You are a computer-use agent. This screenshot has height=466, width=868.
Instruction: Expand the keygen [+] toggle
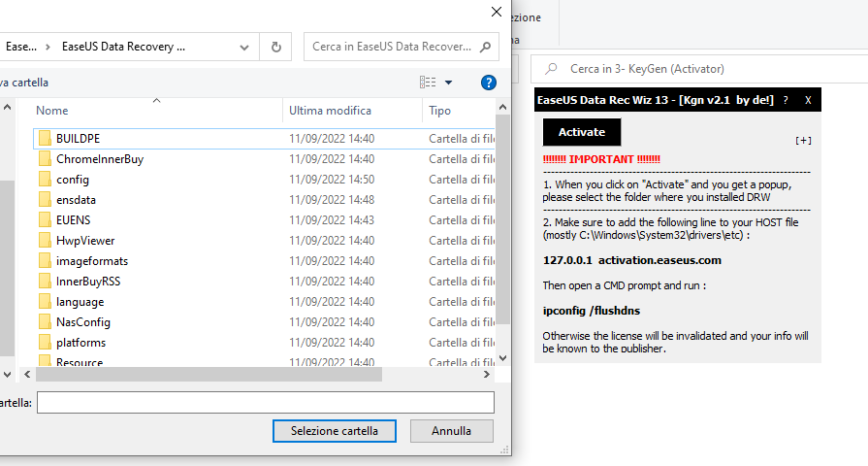point(803,141)
